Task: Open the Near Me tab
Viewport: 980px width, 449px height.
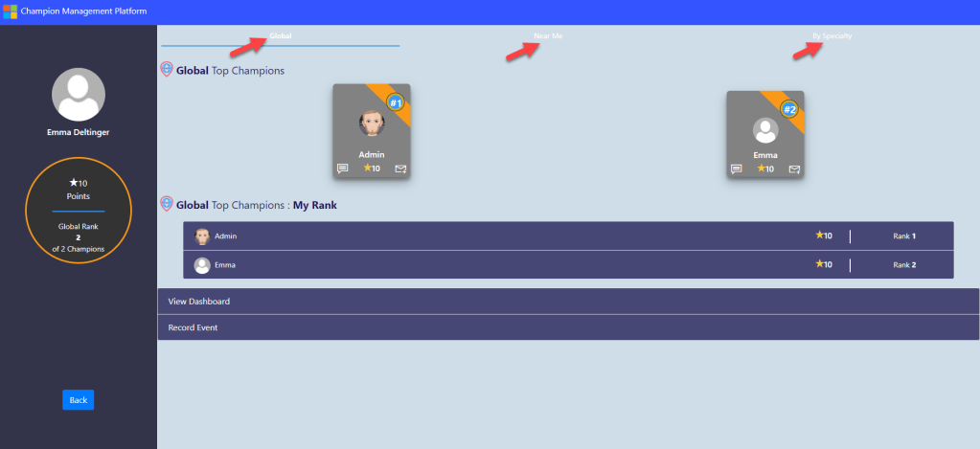Action: point(548,36)
